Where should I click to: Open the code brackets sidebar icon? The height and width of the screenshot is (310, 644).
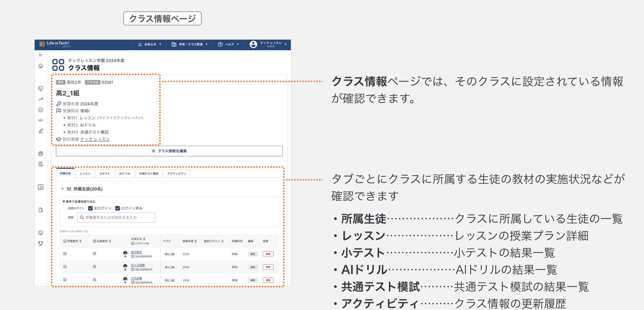(x=41, y=120)
